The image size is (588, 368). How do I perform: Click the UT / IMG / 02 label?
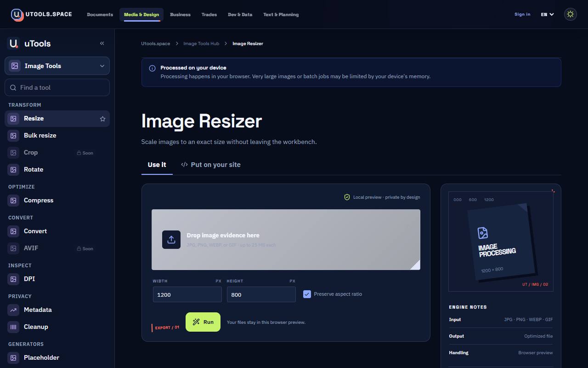(x=535, y=284)
